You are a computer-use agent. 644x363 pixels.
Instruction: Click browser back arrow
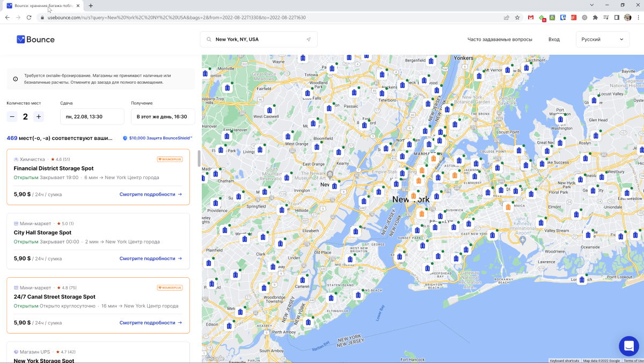pos(8,17)
